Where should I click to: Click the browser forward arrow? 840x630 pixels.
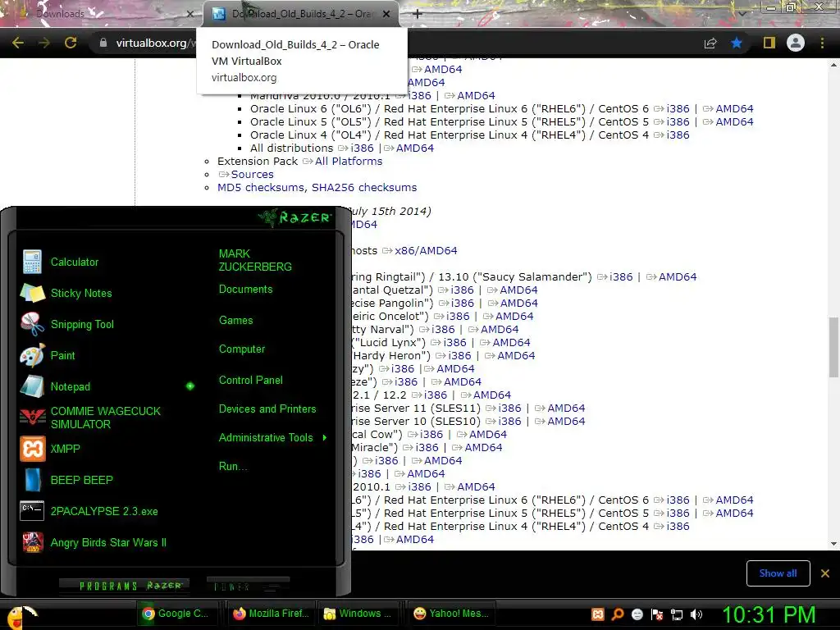(44, 43)
